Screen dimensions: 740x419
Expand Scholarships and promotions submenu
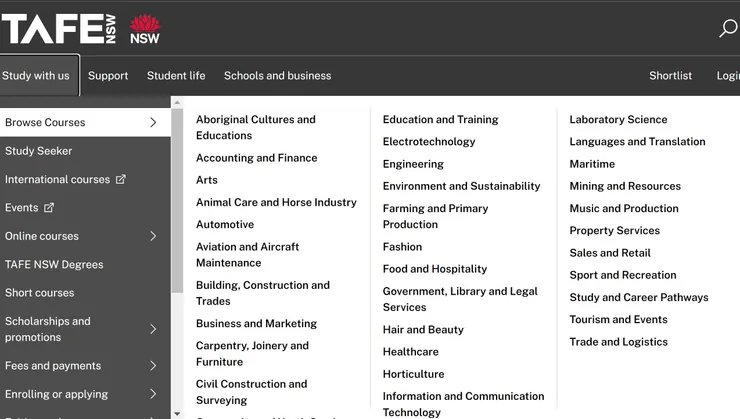pyautogui.click(x=153, y=329)
